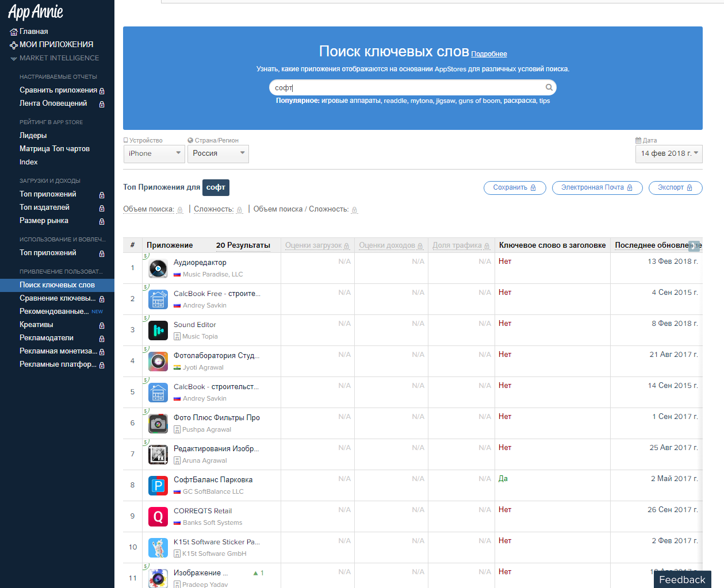Open the date picker 14 фев 2018 г.
The image size is (724, 588).
pos(669,153)
